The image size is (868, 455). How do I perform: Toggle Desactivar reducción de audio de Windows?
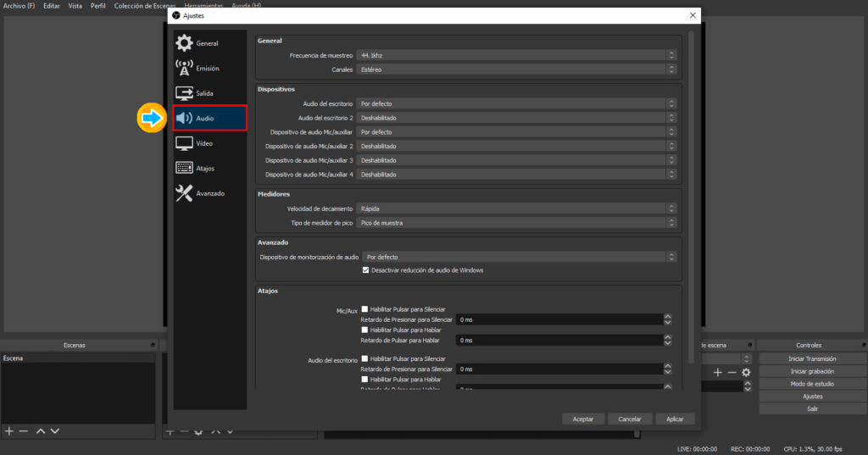point(366,270)
